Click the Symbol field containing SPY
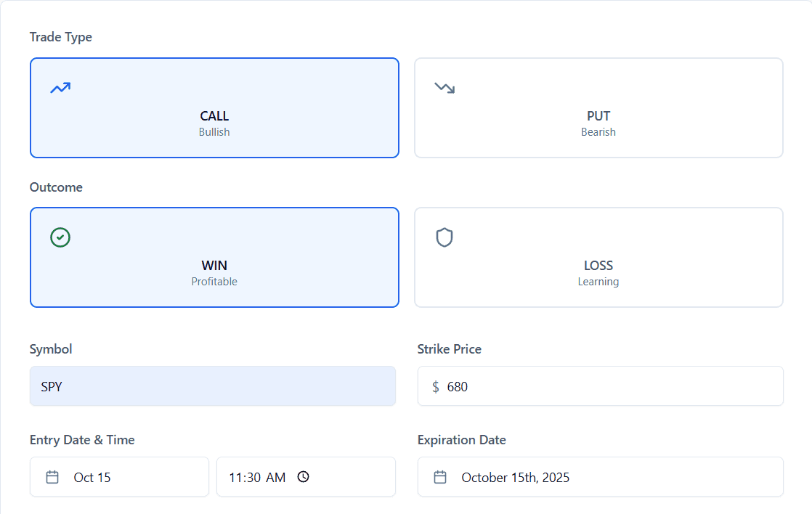The image size is (812, 514). point(212,386)
